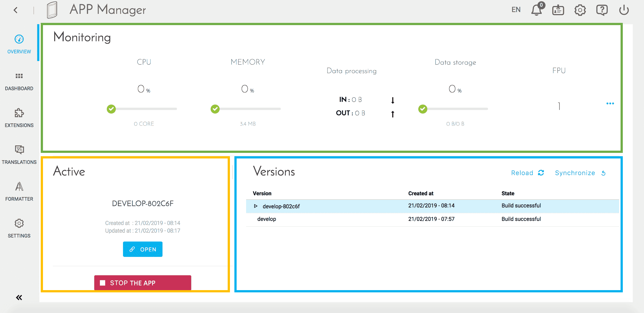Click the Data storage green check icon

point(423,109)
